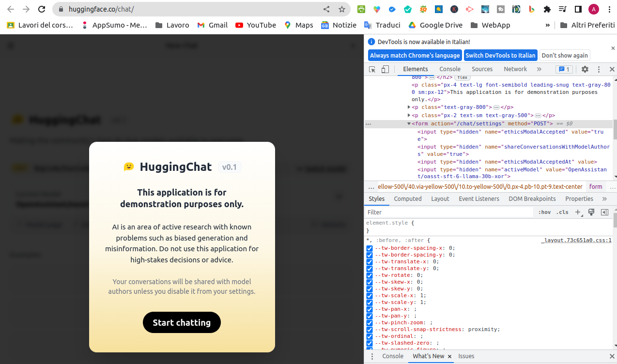617x364 pixels.
Task: Open the Event Listeners tab
Action: (x=478, y=198)
